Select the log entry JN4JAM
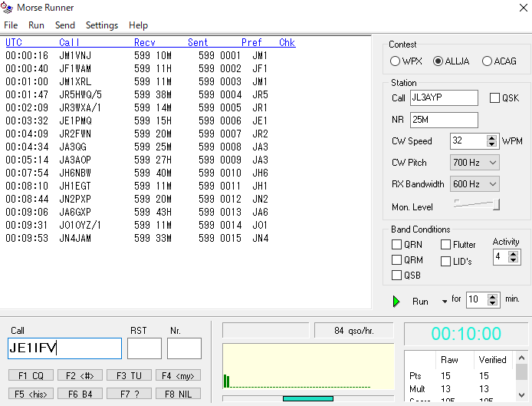The height and width of the screenshot is (406, 532). click(x=75, y=238)
